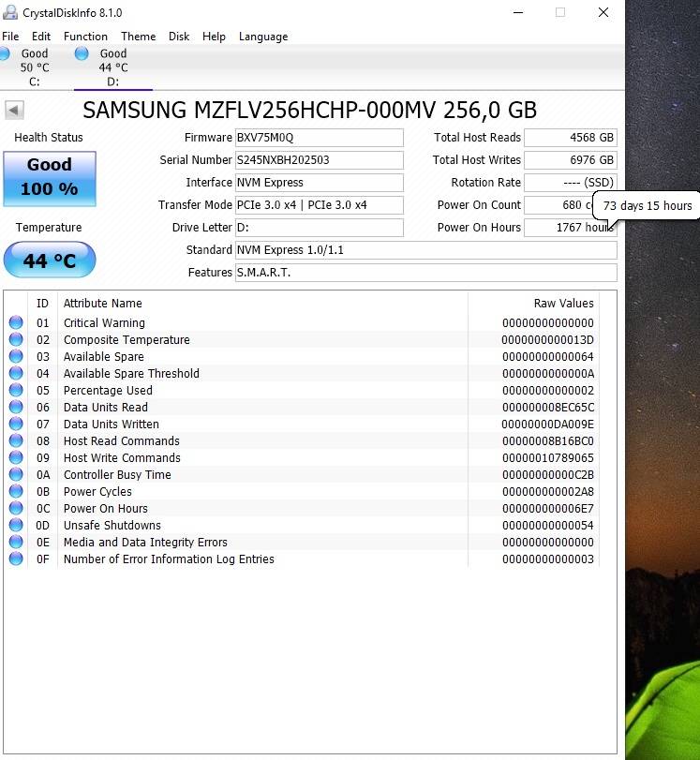Click raw value 000000008EC65C
Image resolution: width=700 pixels, height=760 pixels.
point(548,407)
